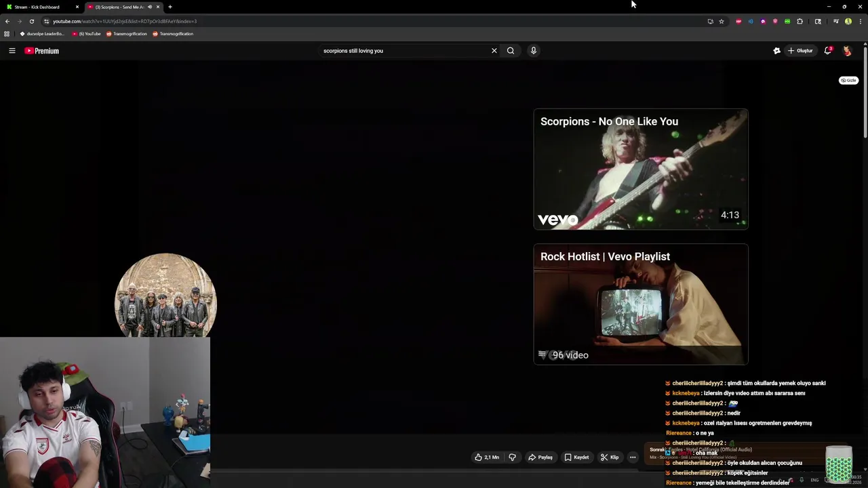Mute audio on the Scorpions tab speaker icon
The width and height of the screenshot is (868, 488).
click(150, 7)
